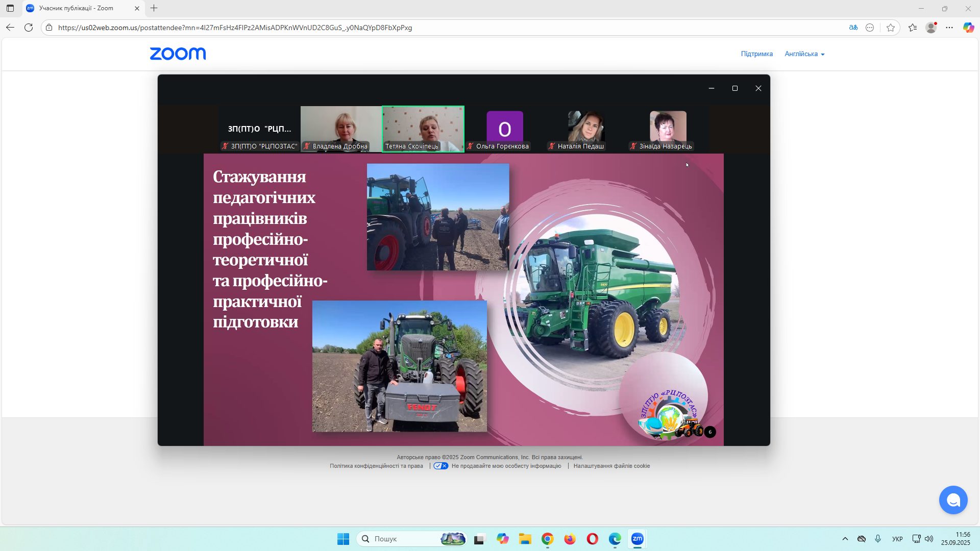This screenshot has height=551, width=980.
Task: Open the chat support bubble icon
Action: pos(953,500)
